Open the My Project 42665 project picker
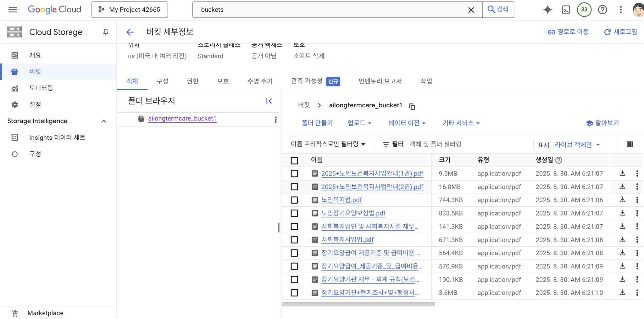 130,10
